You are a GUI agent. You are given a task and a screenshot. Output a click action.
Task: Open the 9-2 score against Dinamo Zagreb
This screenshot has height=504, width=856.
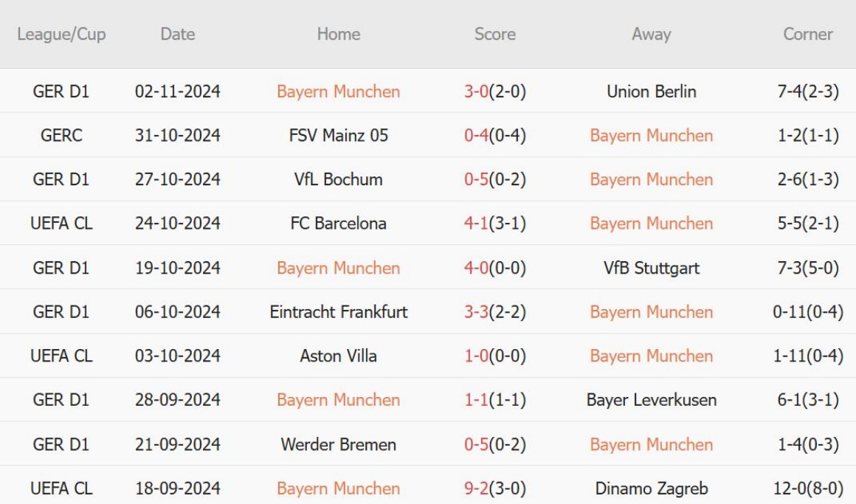click(494, 489)
